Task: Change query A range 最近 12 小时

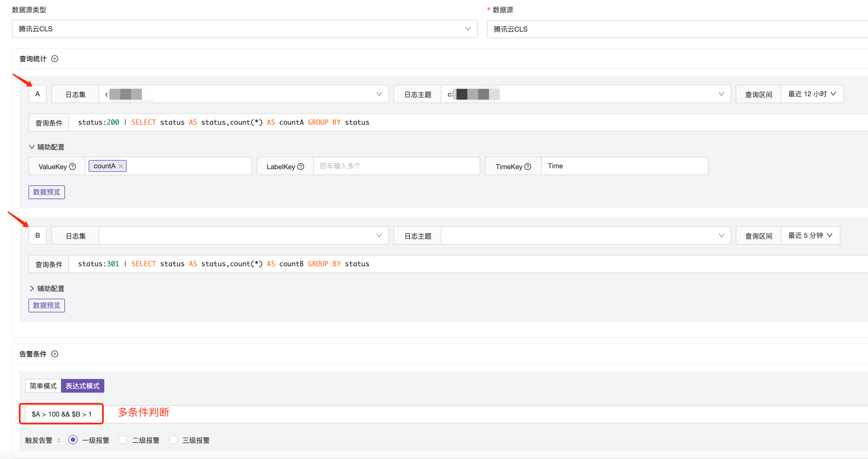Action: pos(812,94)
